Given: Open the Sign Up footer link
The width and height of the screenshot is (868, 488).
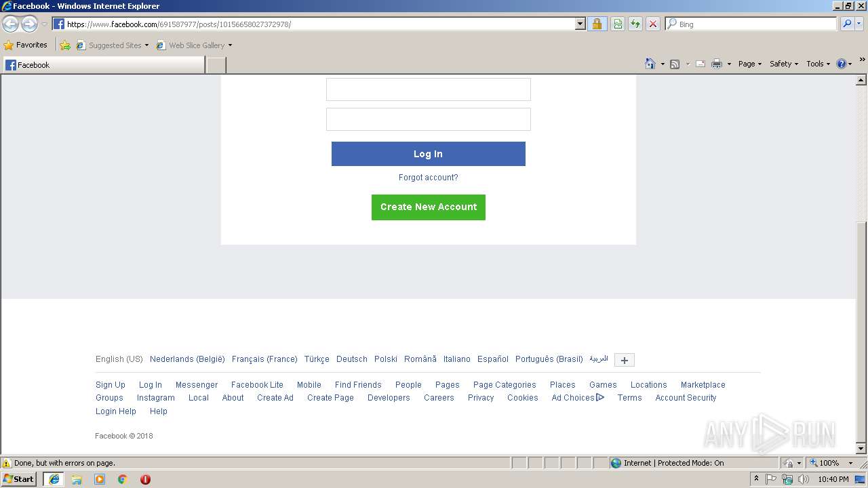Looking at the screenshot, I should [x=111, y=385].
